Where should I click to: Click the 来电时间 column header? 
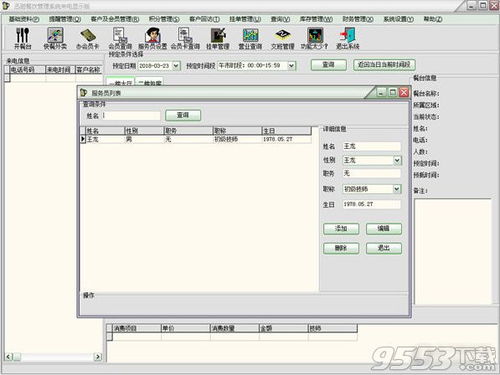[x=60, y=69]
